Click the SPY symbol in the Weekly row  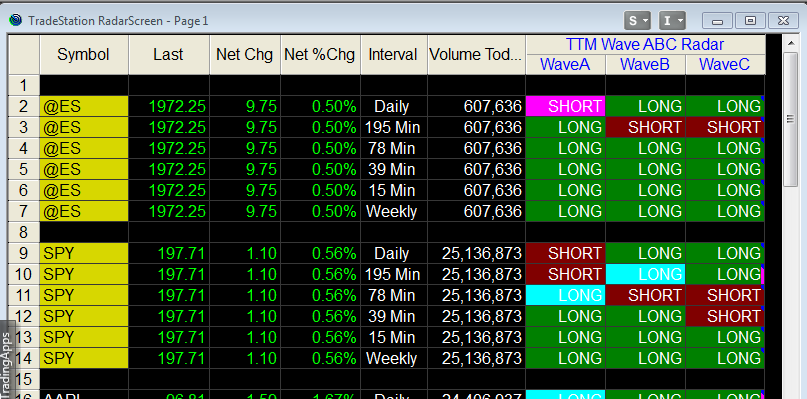83,358
